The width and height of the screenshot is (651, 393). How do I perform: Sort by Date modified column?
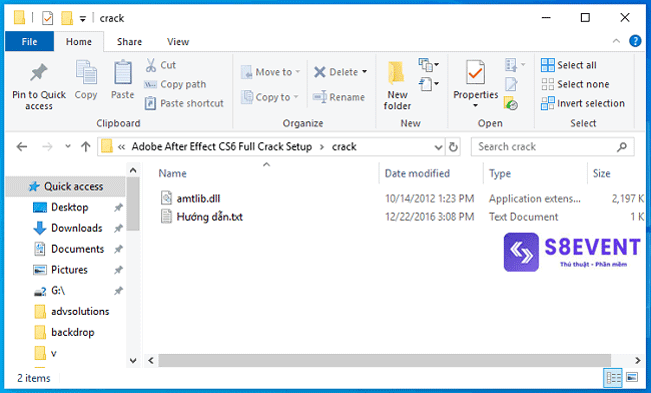coord(417,173)
